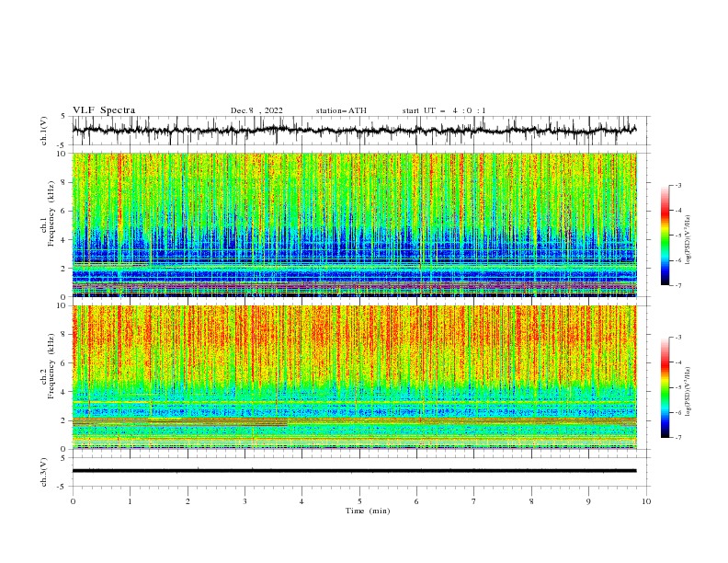The image size is (728, 563).
Task: Click the ch.1 spectrogram "4" kHz tick label
Action: 64,240
